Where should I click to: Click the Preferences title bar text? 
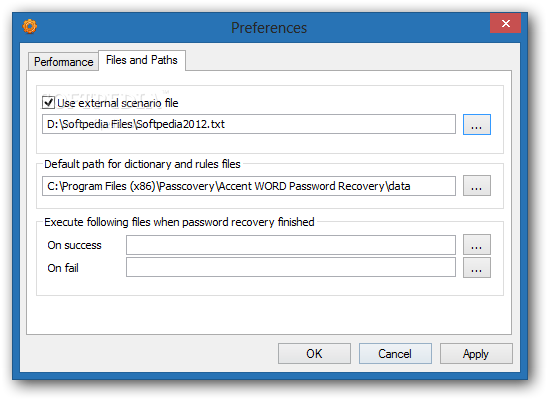point(269,28)
